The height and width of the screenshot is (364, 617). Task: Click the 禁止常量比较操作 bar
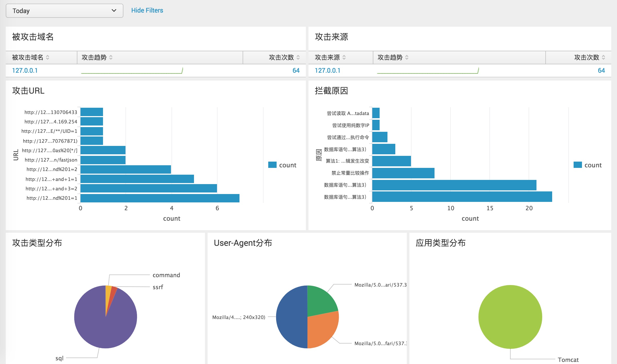(403, 173)
